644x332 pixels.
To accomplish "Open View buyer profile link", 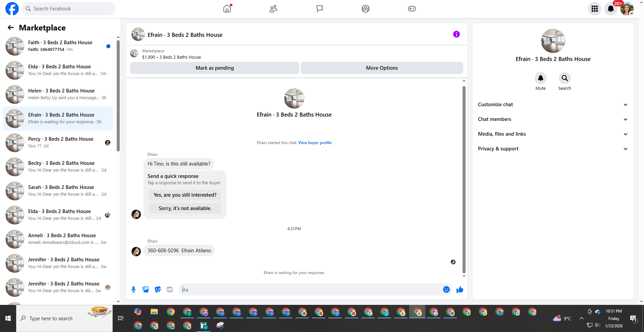I will tap(315, 143).
